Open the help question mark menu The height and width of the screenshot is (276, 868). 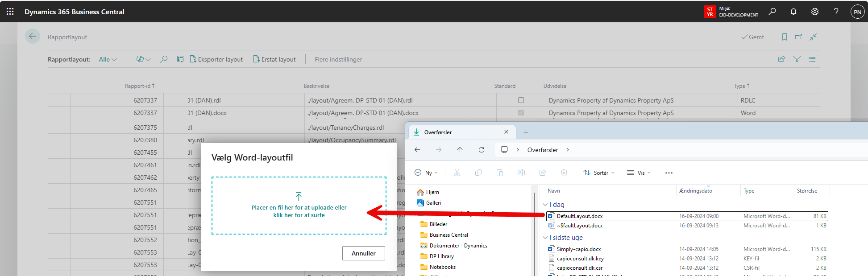(836, 12)
